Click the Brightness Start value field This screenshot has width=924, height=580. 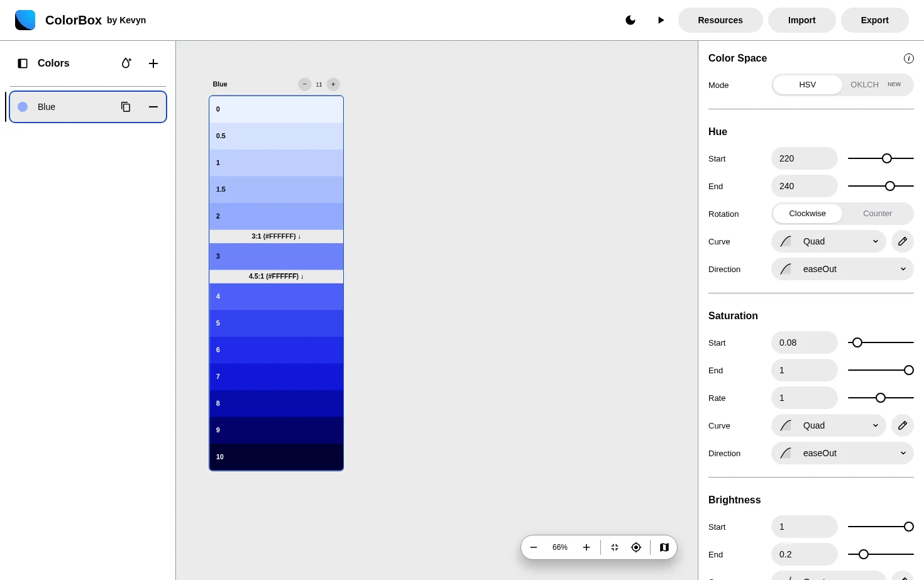(805, 527)
